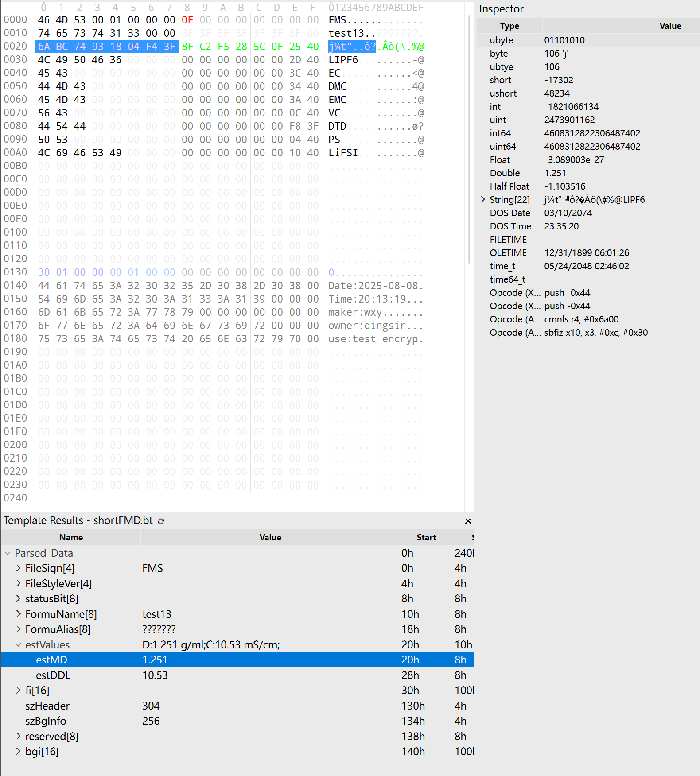Click ASCII text 'LIPF6' in hex view

pos(343,60)
